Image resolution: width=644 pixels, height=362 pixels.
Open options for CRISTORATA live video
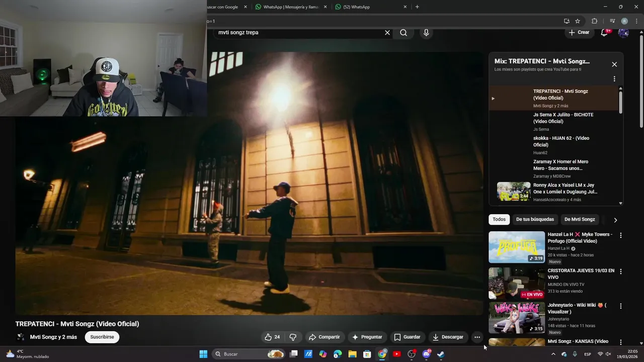coord(621,271)
